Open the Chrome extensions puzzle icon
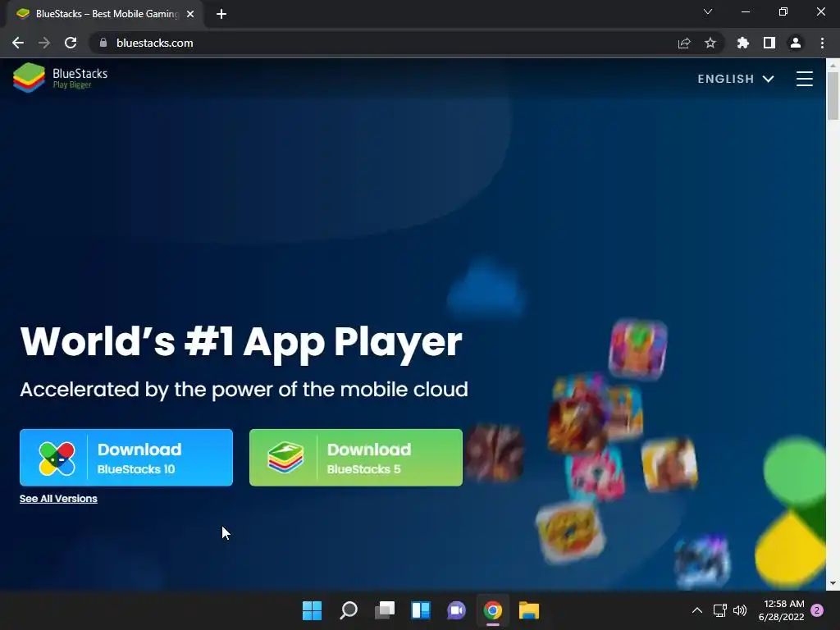This screenshot has width=840, height=630. click(743, 43)
